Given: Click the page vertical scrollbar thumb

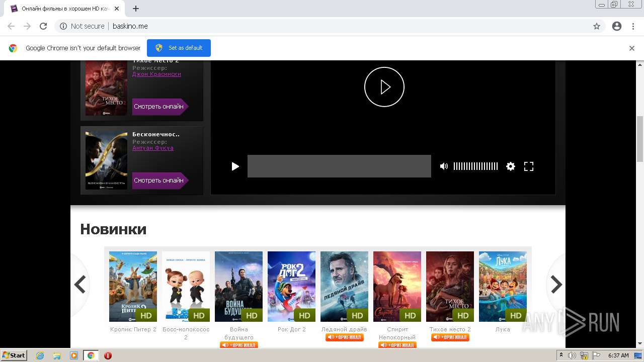Looking at the screenshot, I should (x=640, y=139).
